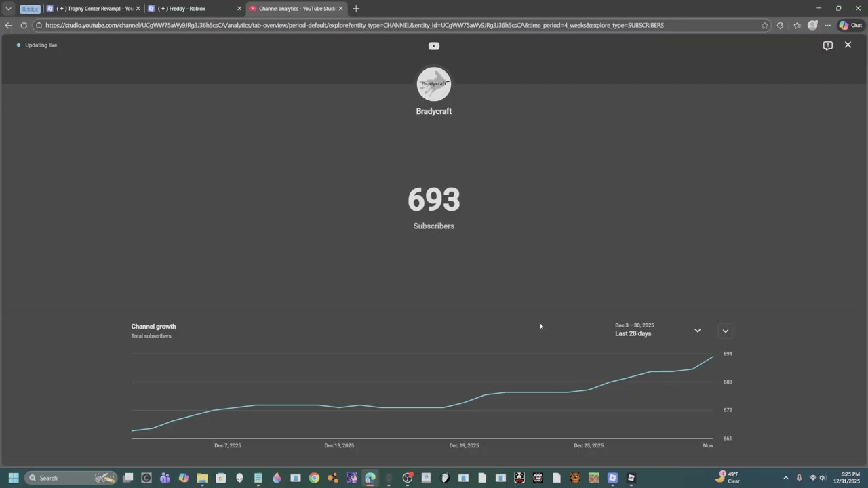Expand the Channel growth chart chevron
The width and height of the screenshot is (868, 488).
tap(725, 331)
